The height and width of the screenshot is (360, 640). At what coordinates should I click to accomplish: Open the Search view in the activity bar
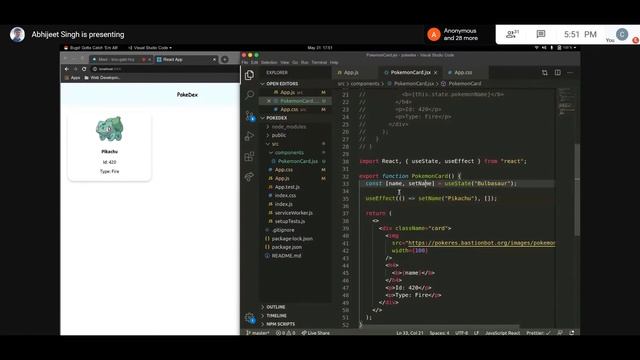[249, 95]
